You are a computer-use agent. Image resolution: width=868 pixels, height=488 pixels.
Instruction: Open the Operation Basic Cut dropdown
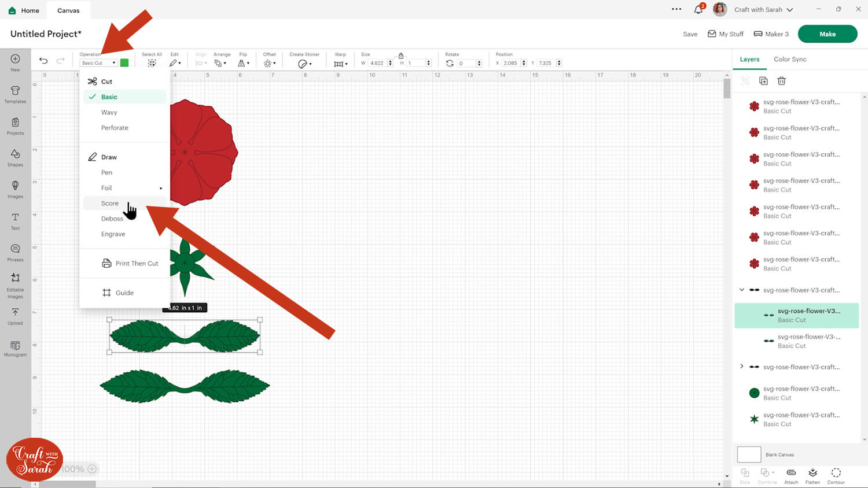[98, 63]
